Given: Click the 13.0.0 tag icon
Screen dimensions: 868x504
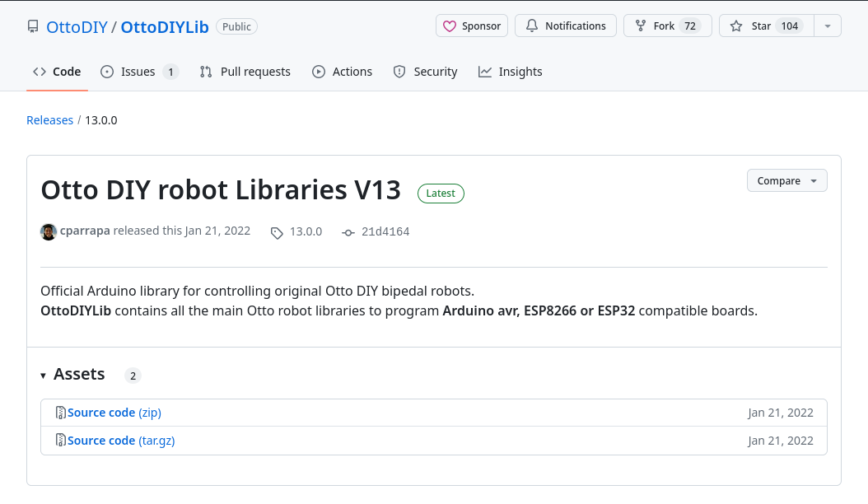Looking at the screenshot, I should 277,233.
